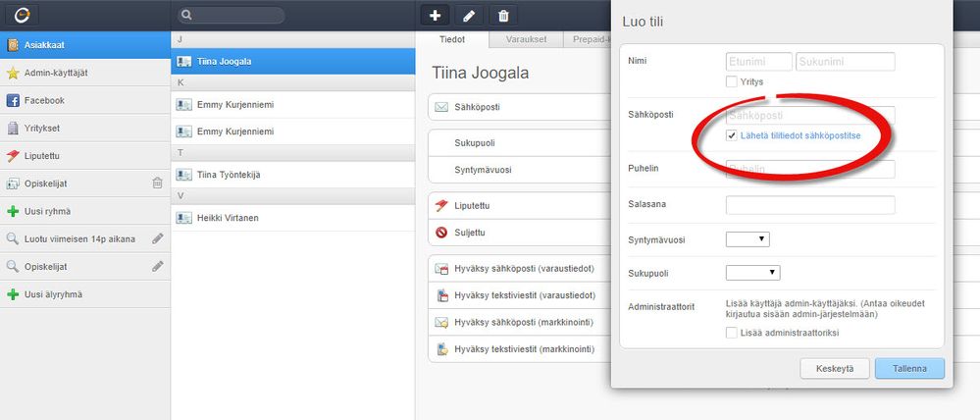
Task: Click the Sukunimi input field
Action: pyautogui.click(x=845, y=62)
